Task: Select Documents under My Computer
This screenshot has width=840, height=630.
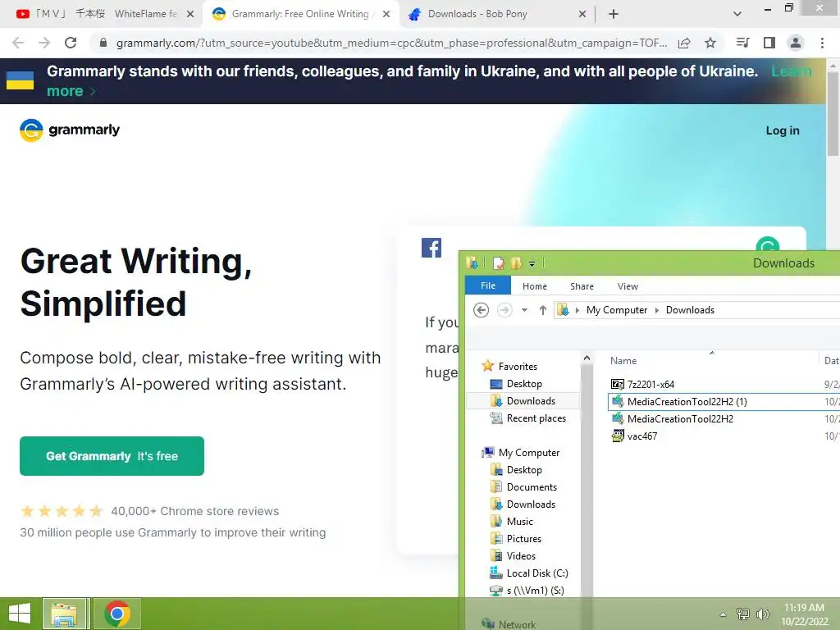Action: (532, 487)
